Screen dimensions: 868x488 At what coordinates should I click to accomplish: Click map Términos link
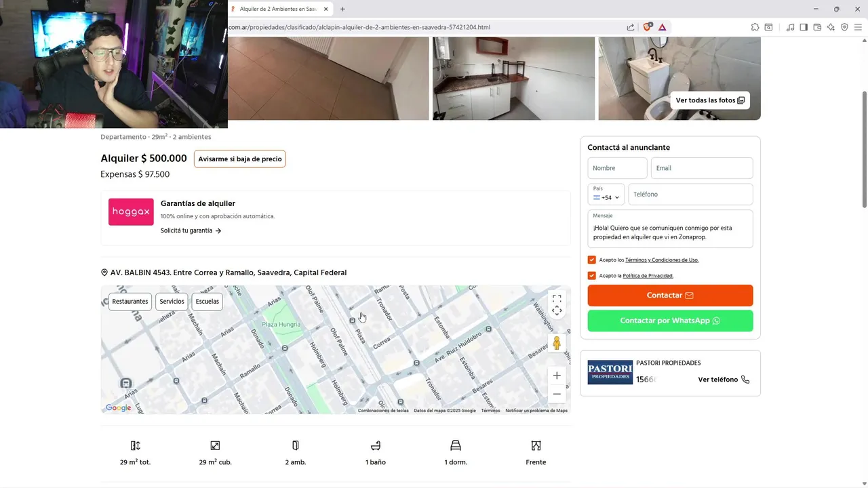click(x=490, y=411)
